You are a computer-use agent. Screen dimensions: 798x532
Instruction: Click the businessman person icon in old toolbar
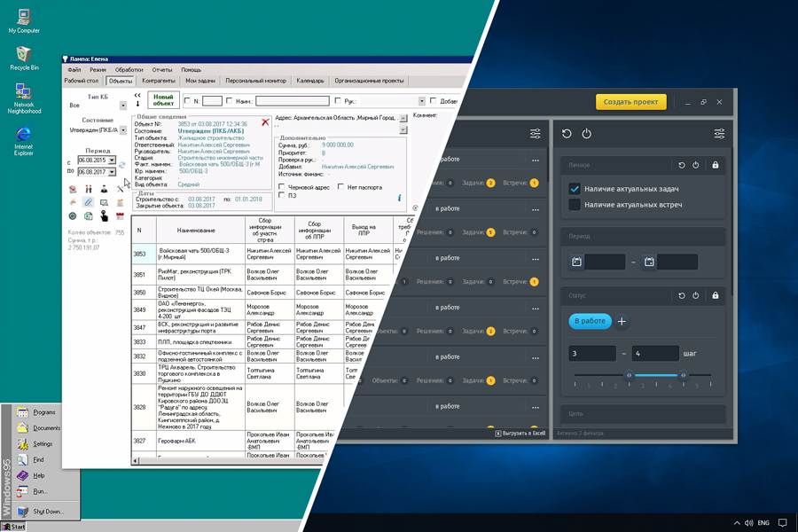pyautogui.click(x=104, y=189)
